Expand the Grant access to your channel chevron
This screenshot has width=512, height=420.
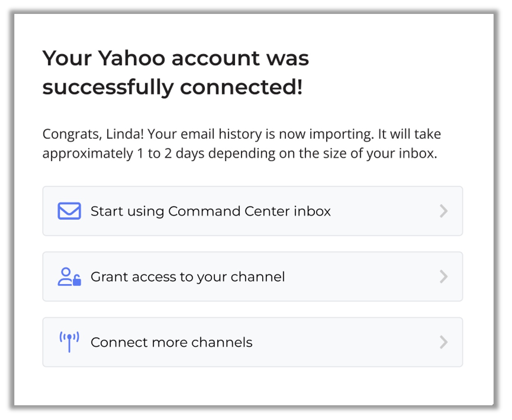click(x=444, y=277)
